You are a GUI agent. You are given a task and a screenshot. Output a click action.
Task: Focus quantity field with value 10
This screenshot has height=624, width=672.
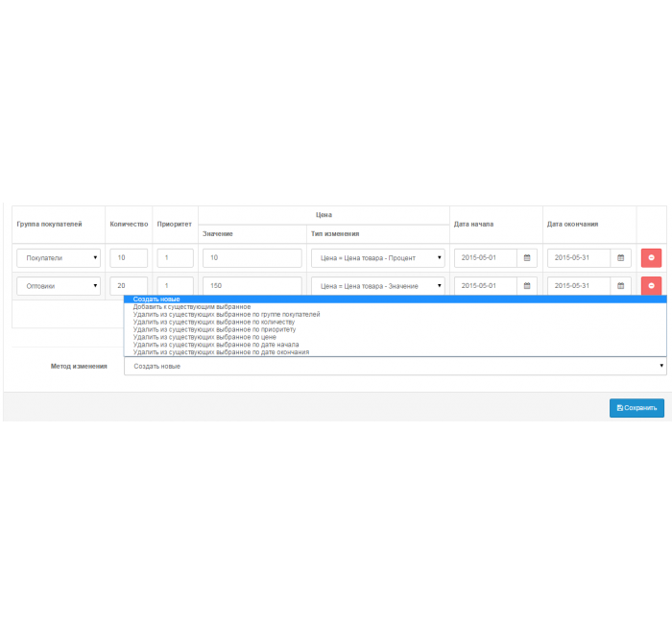pyautogui.click(x=129, y=258)
